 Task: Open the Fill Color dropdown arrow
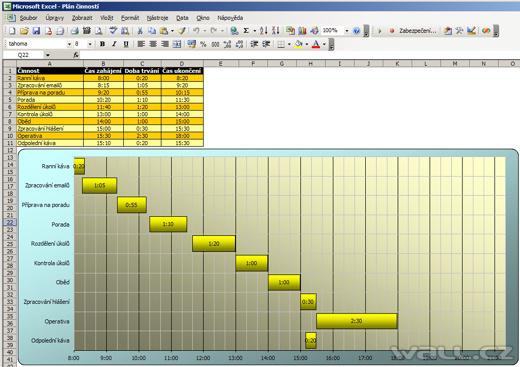click(307, 44)
